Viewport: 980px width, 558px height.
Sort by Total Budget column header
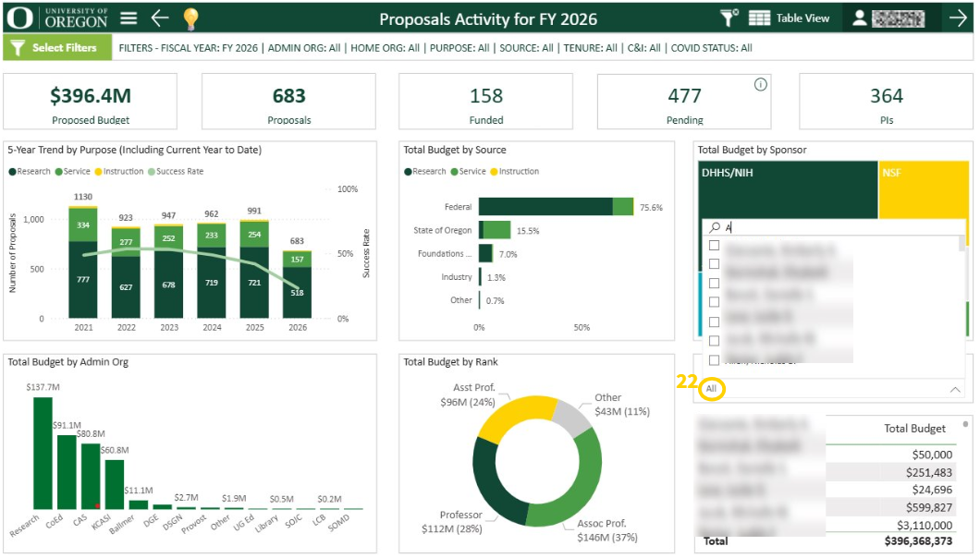tap(914, 429)
